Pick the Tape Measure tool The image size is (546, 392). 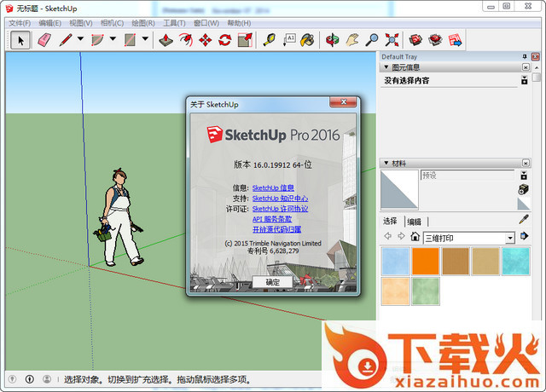pyautogui.click(x=270, y=40)
